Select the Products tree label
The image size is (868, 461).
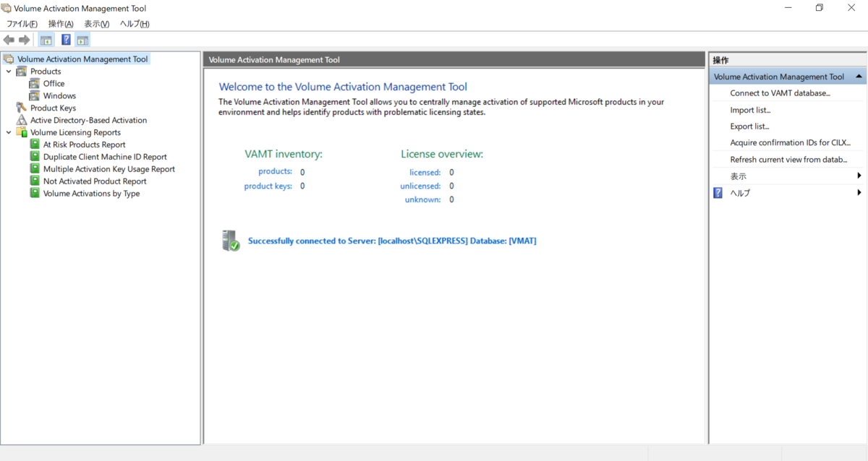pyautogui.click(x=46, y=72)
